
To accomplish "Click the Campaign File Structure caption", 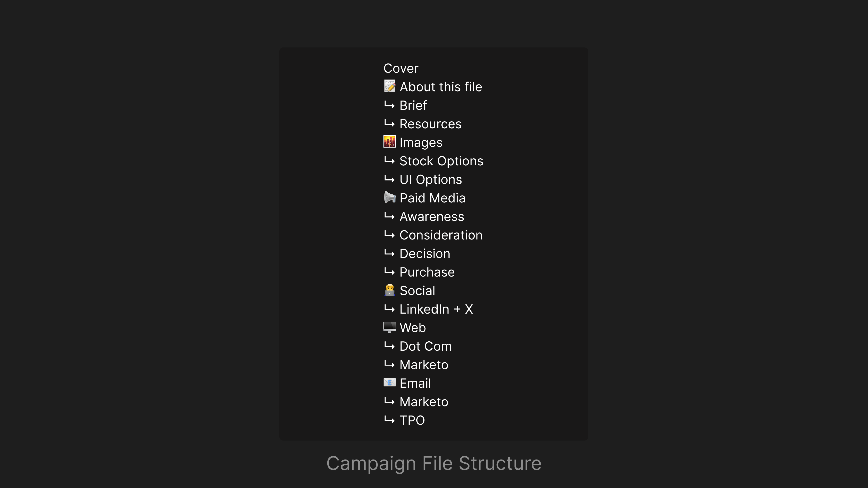I will click(x=434, y=463).
